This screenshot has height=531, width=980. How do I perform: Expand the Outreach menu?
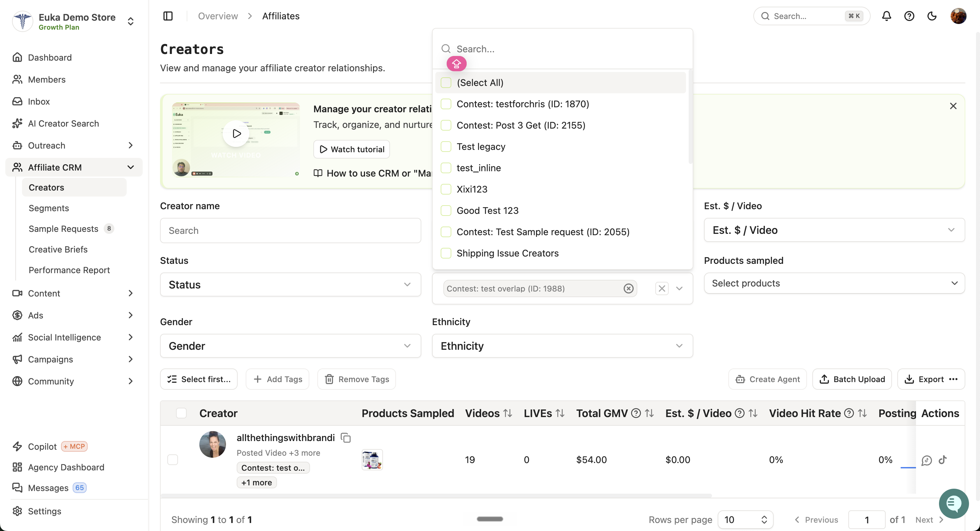pos(74,145)
